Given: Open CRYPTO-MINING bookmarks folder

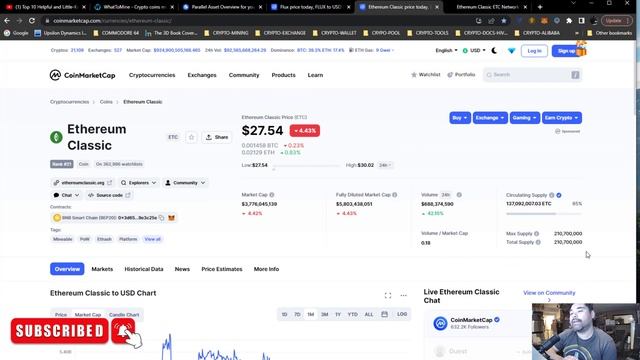Looking at the screenshot, I should pos(226,33).
